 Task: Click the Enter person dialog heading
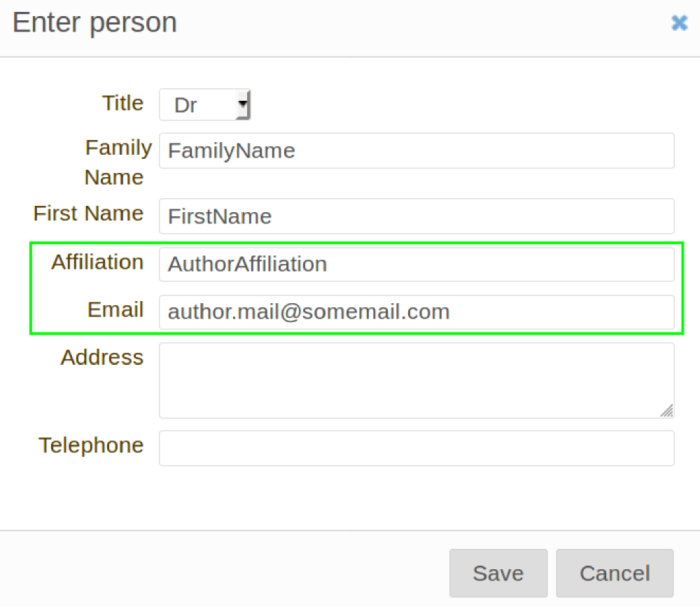coord(94,22)
